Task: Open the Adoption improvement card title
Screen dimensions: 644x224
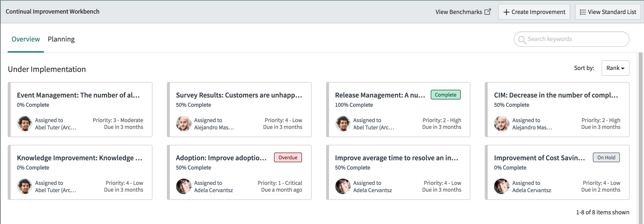Action: pyautogui.click(x=221, y=158)
